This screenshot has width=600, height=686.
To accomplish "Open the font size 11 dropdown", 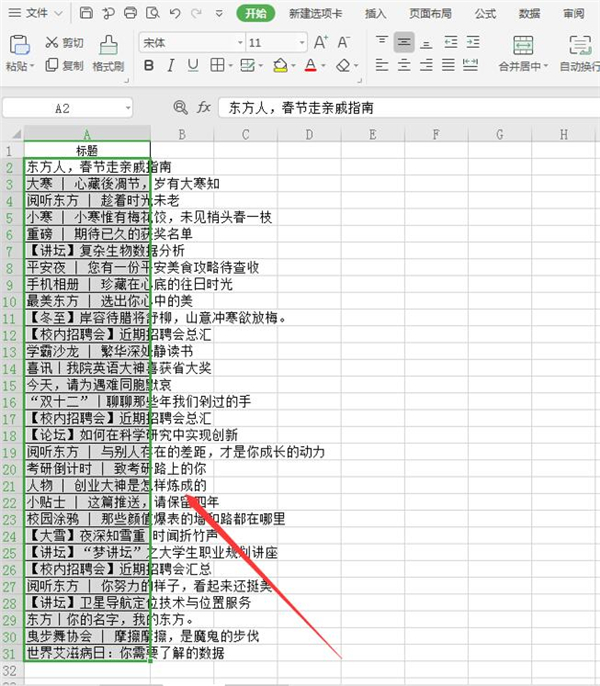I will coord(302,43).
